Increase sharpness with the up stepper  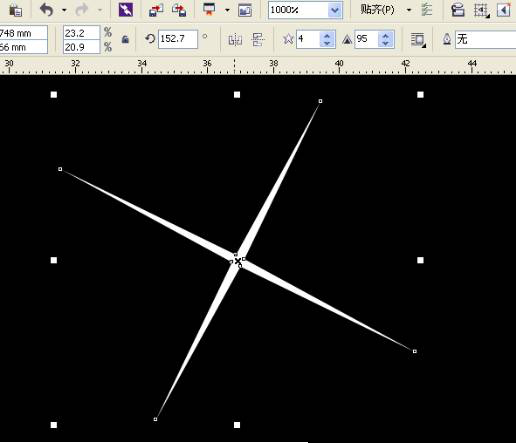386,35
